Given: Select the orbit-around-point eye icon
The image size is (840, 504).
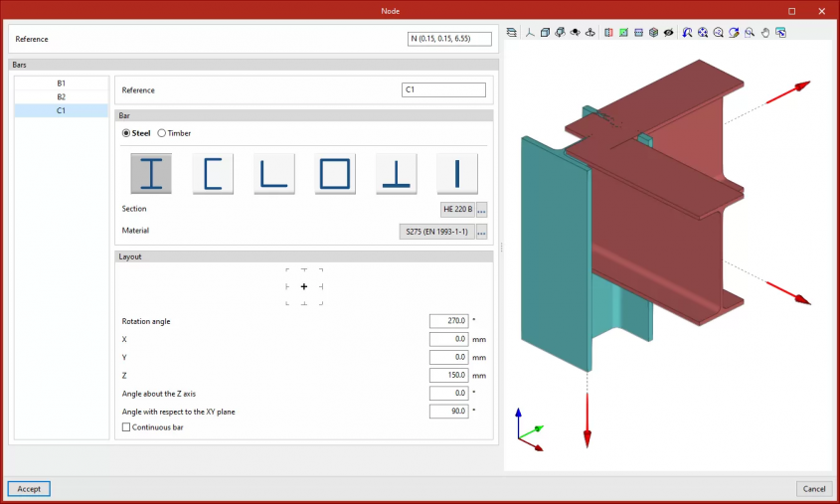Looking at the screenshot, I should coord(575,33).
